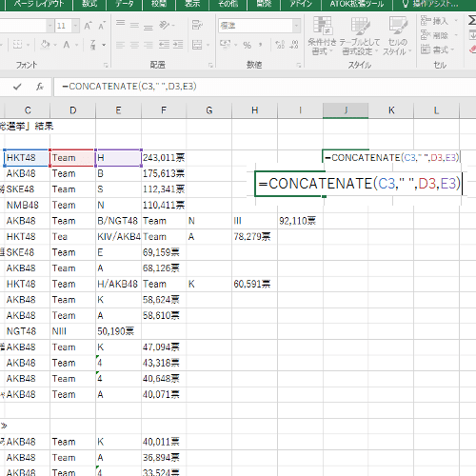Open 条件付き書式 conditional formatting

point(322,36)
